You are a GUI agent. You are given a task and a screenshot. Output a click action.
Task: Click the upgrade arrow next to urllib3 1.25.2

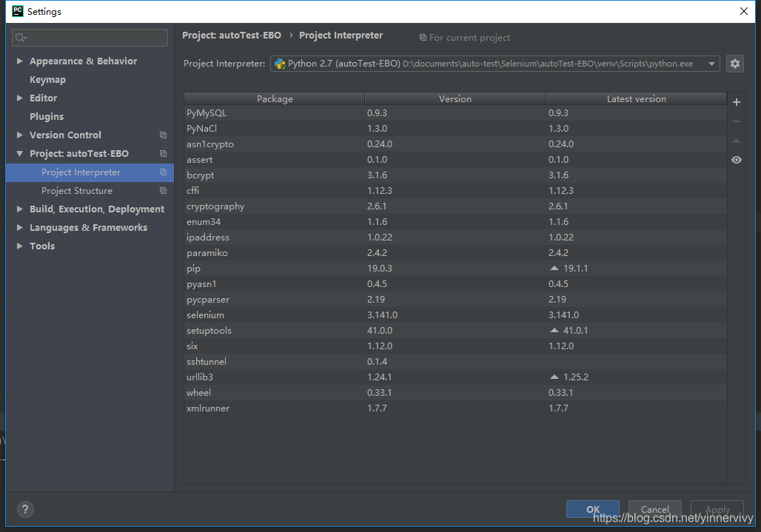point(554,377)
